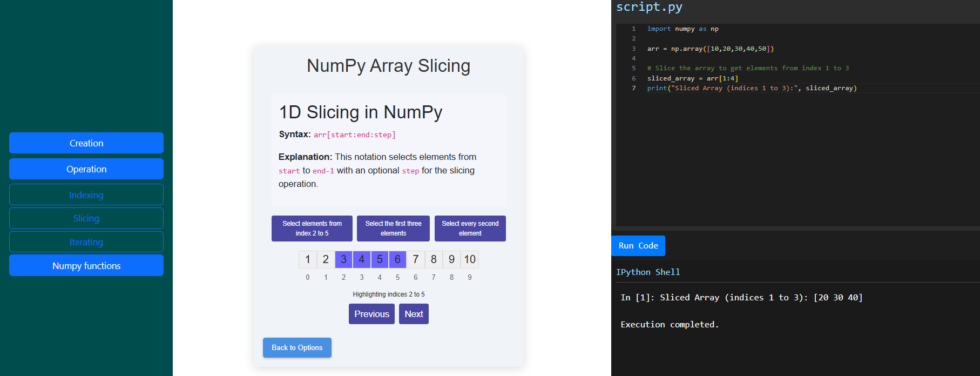The height and width of the screenshot is (376, 980).
Task: Click index label 9 under the array
Action: coord(470,277)
